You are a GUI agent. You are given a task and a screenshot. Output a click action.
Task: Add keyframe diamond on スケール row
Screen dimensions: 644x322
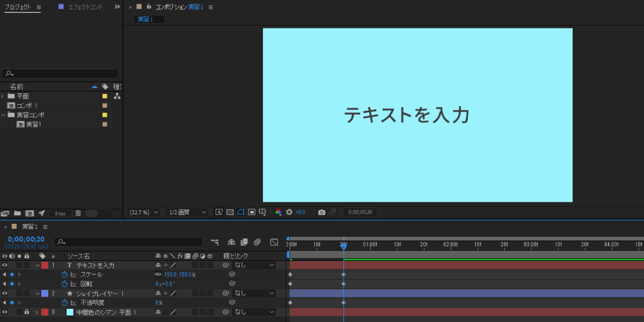pyautogui.click(x=12, y=274)
